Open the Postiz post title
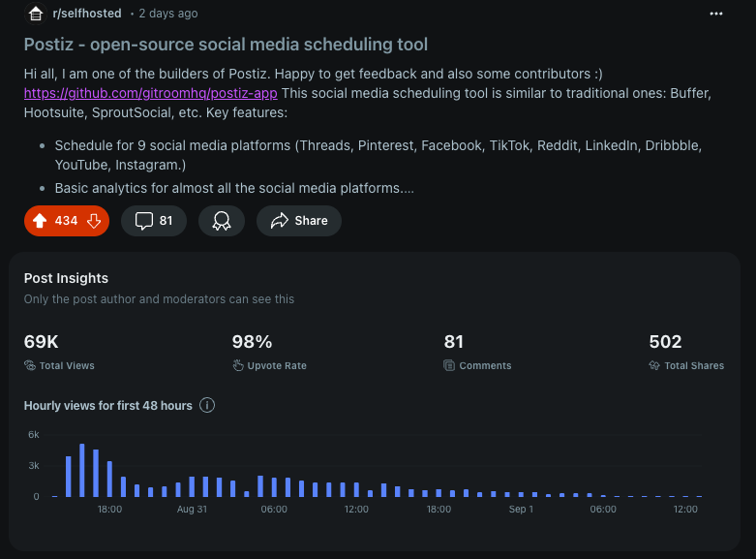756x559 pixels. pyautogui.click(x=226, y=45)
